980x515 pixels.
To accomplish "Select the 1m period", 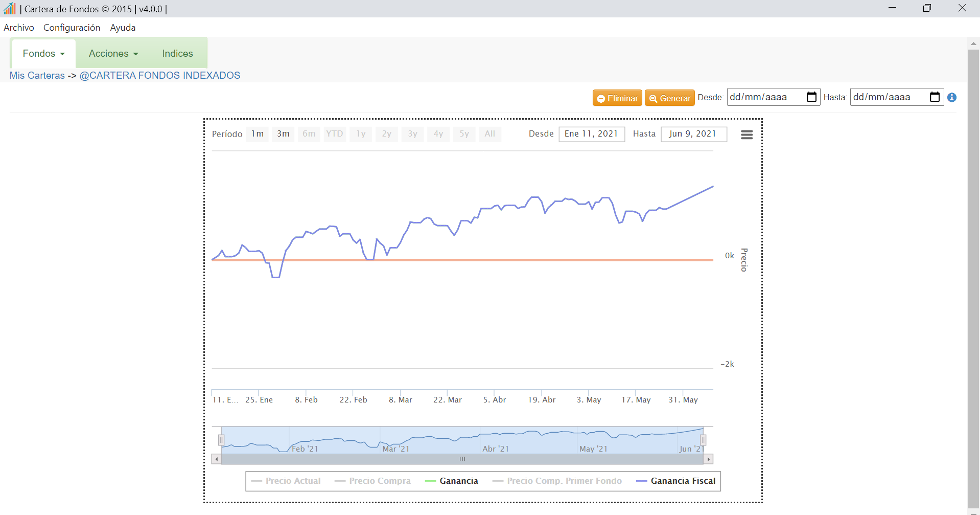I will pyautogui.click(x=258, y=134).
